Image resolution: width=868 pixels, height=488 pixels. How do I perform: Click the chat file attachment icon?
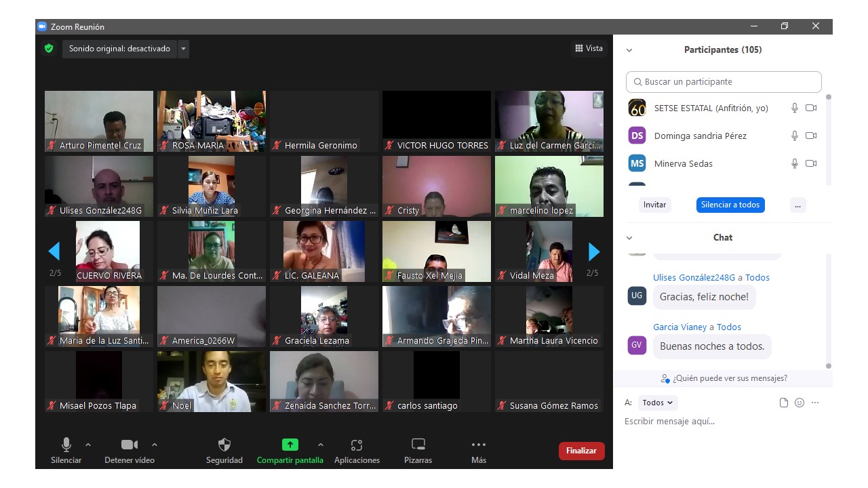click(x=784, y=403)
